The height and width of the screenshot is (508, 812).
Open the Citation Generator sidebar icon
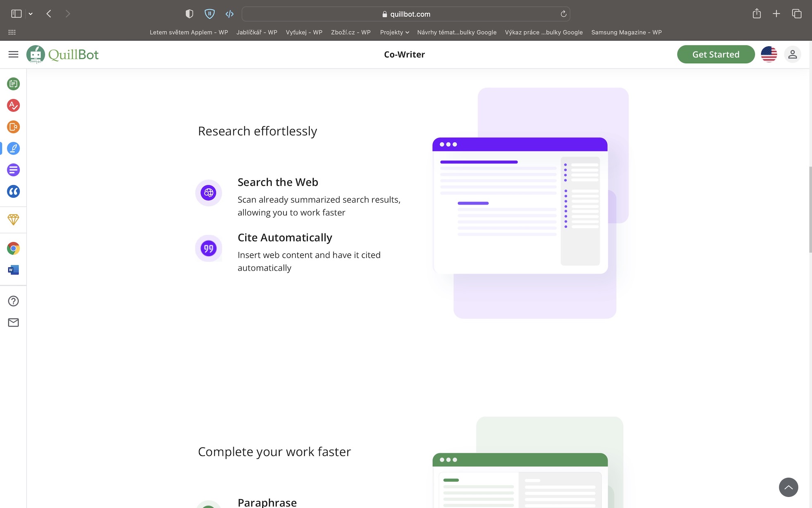[x=13, y=191]
